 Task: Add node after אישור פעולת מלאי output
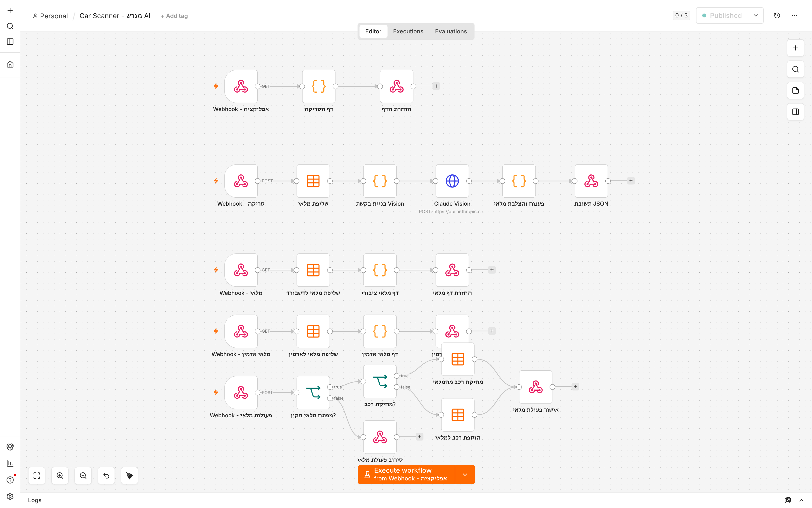pos(575,387)
